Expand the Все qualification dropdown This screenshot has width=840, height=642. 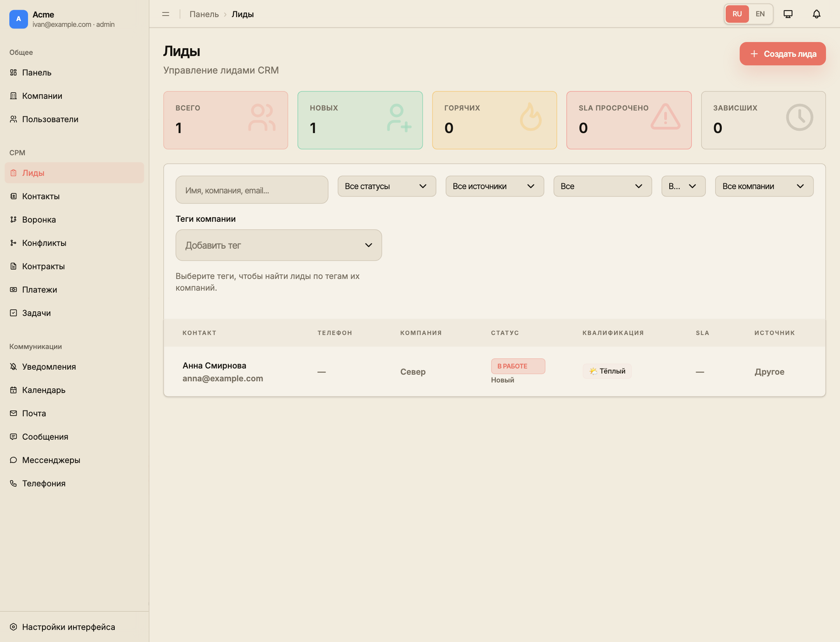pos(602,186)
